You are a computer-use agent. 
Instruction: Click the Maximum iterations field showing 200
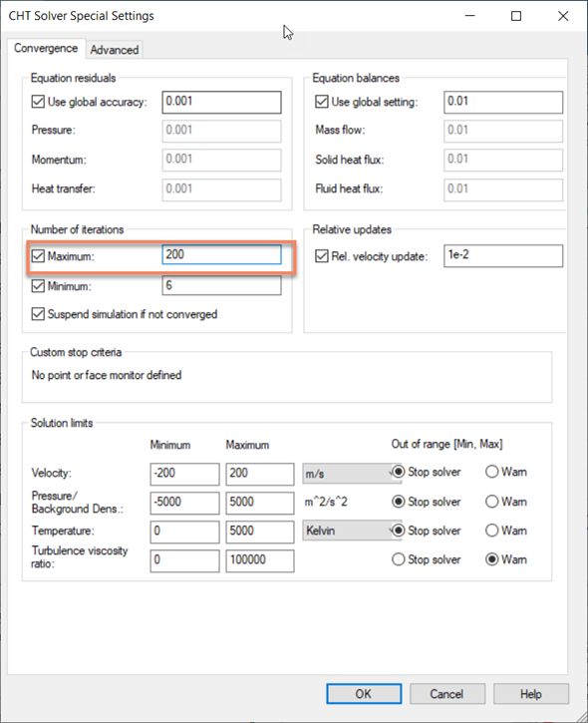coord(221,254)
